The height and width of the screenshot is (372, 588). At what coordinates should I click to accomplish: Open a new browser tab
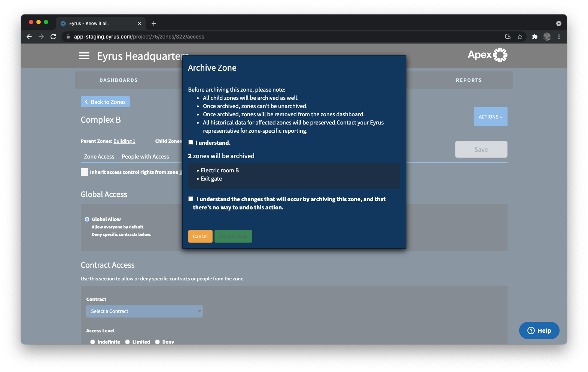pos(154,24)
